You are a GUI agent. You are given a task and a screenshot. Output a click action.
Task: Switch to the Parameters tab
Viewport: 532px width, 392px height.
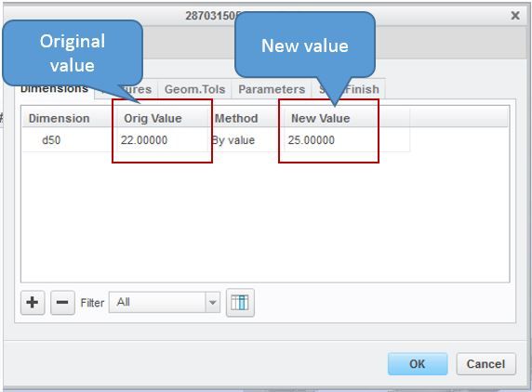[x=272, y=89]
